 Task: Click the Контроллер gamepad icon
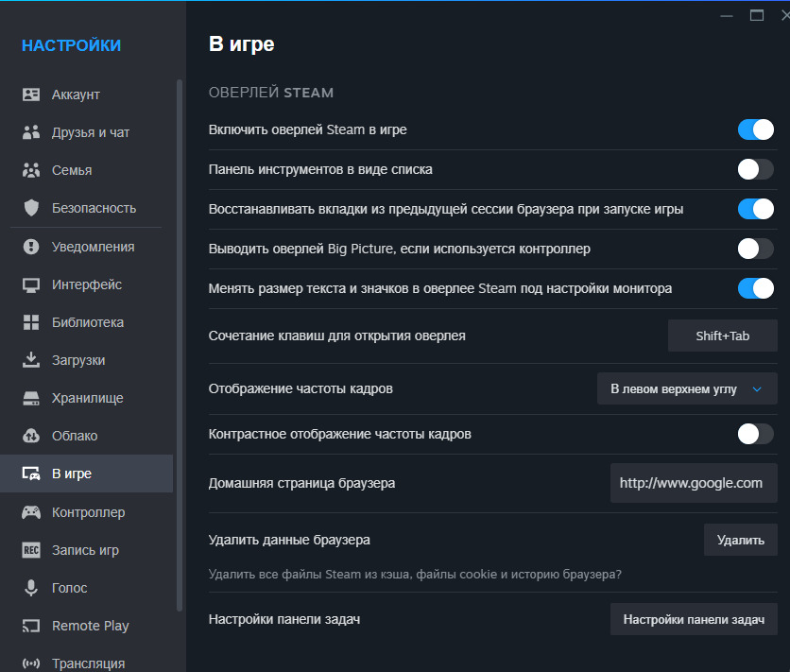[x=31, y=512]
